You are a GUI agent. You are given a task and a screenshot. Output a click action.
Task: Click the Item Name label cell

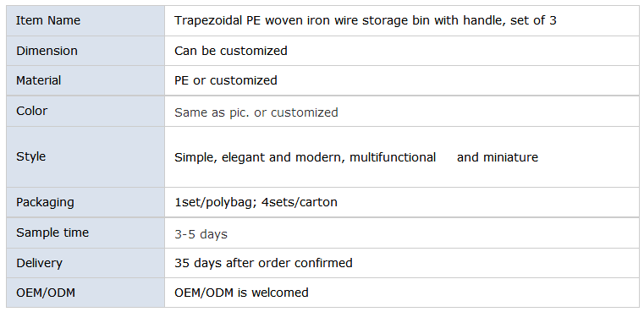point(85,20)
